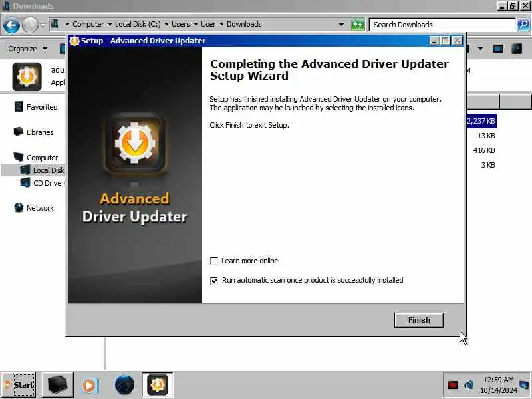Restore down the Downloads window
Image resolution: width=532 pixels, height=399 pixels.
click(513, 5)
